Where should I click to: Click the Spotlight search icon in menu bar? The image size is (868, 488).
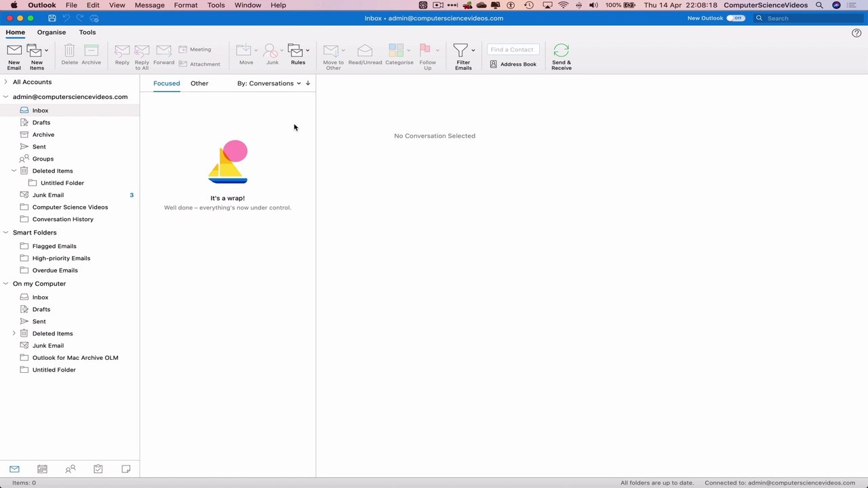click(x=819, y=5)
